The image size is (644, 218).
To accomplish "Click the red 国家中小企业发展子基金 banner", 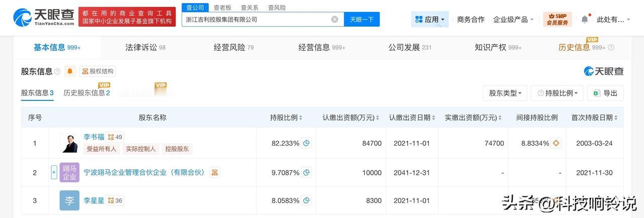I will (127, 17).
